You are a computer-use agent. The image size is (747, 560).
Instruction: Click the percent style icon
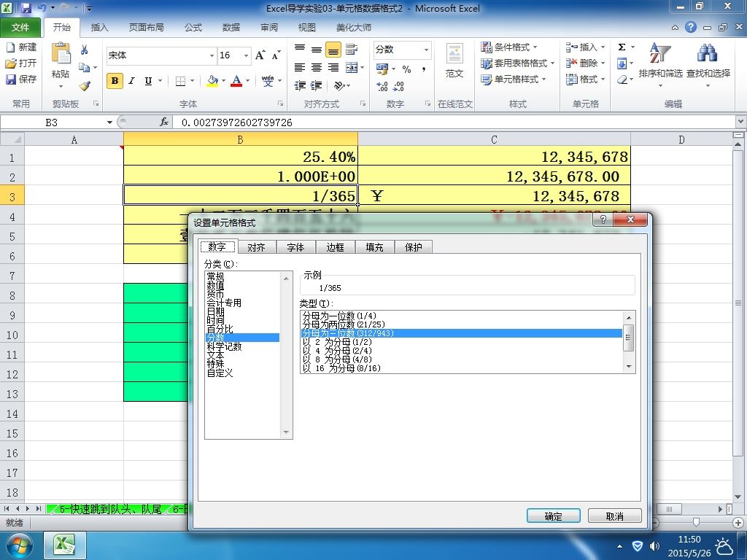tap(406, 69)
